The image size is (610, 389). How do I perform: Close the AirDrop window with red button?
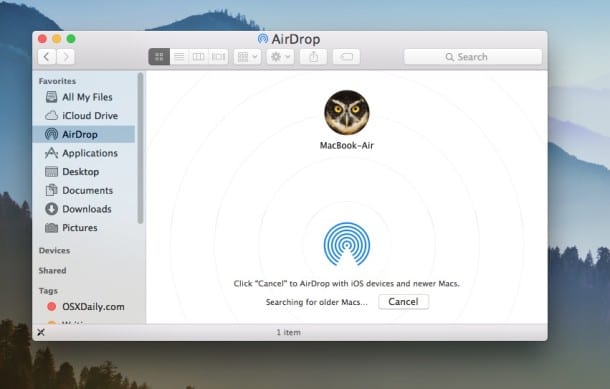click(x=42, y=39)
